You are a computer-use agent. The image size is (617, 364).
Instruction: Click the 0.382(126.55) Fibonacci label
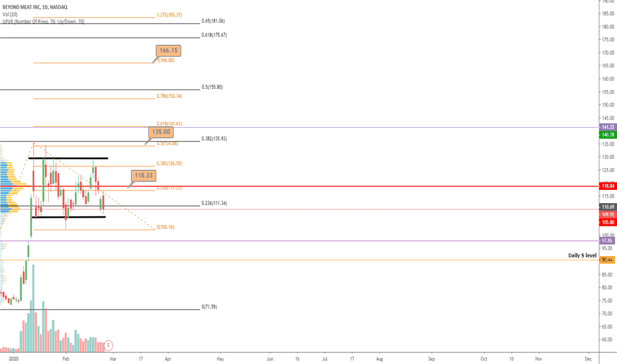coord(169,163)
